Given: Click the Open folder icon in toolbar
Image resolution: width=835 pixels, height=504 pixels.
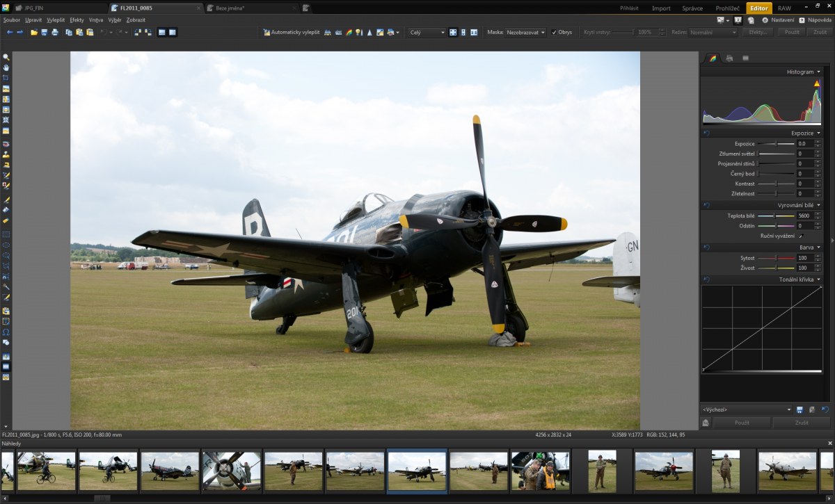Looking at the screenshot, I should [x=33, y=33].
